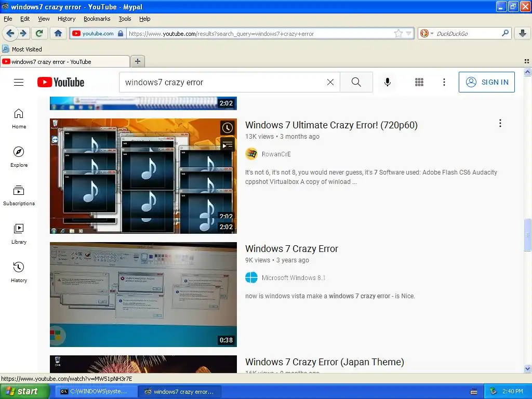The width and height of the screenshot is (532, 399).
Task: Open the Most Visited bookmarks folder
Action: [x=22, y=49]
